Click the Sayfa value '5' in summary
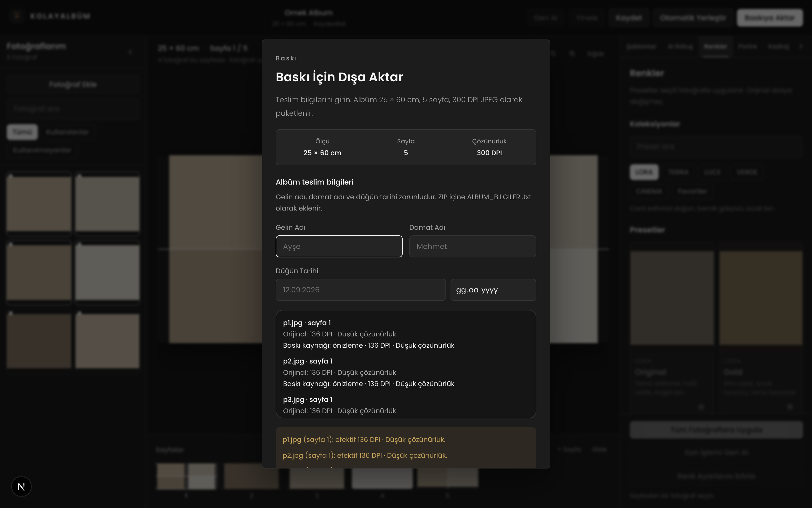The width and height of the screenshot is (812, 508). coord(406,152)
